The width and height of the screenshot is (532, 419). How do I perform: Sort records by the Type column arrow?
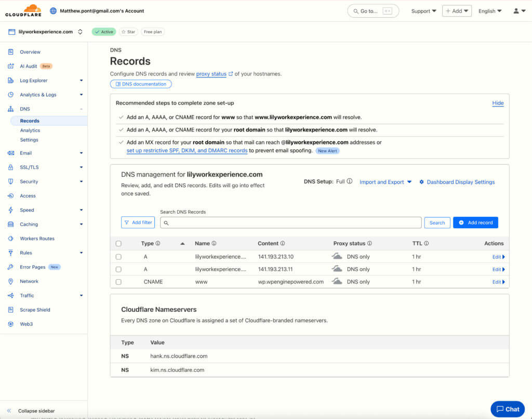(x=182, y=243)
